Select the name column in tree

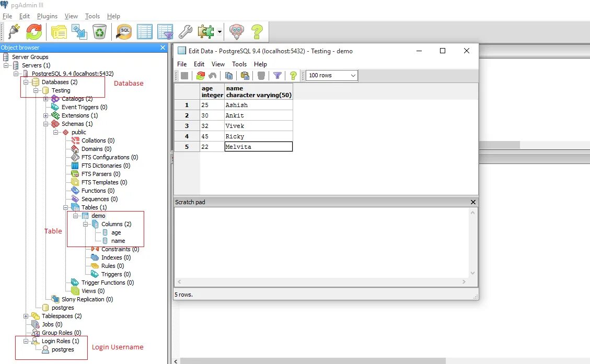tap(118, 241)
